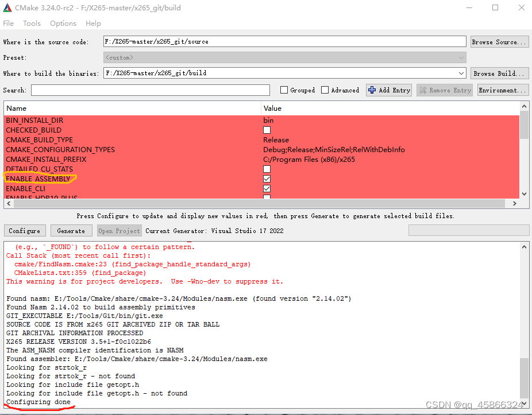Click the output log scrollbar up arrow
The width and height of the screenshot is (532, 415).
[523, 247]
